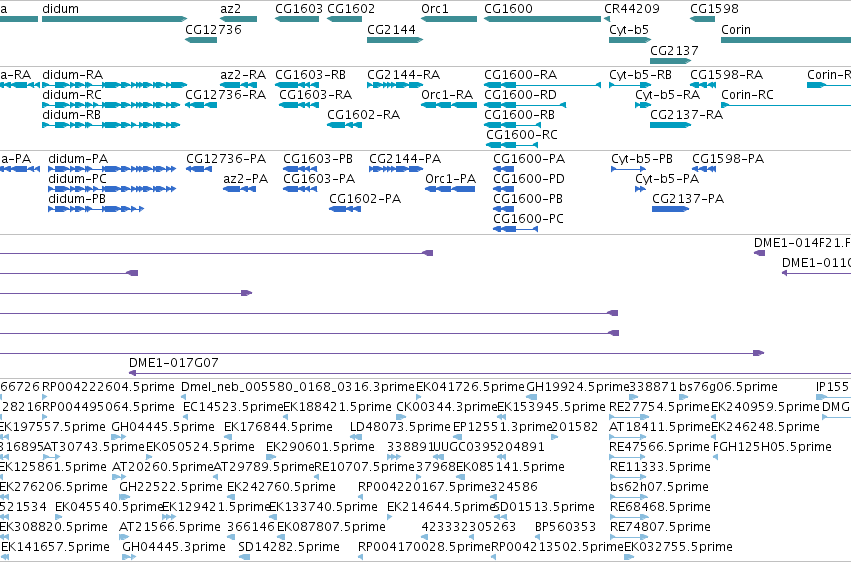Open the didum-RB transcript

(111, 125)
